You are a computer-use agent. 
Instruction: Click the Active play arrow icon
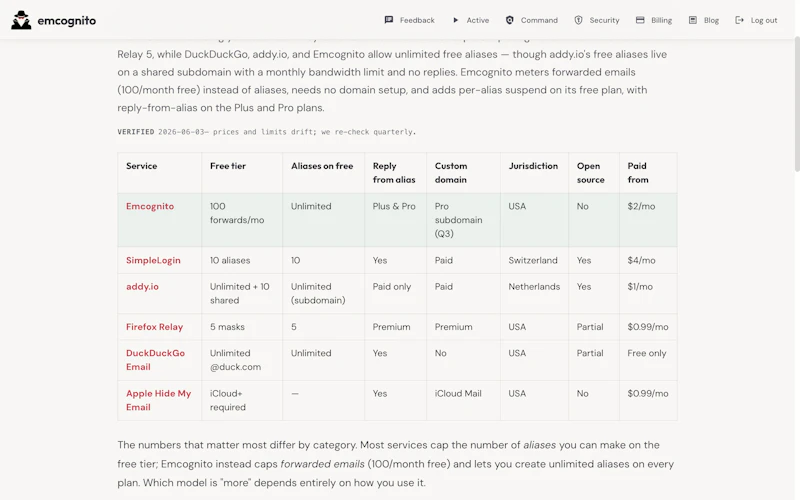pyautogui.click(x=456, y=20)
